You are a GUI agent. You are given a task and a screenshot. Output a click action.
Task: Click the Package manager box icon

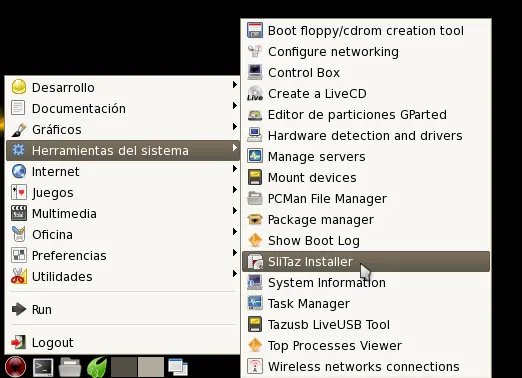(x=255, y=219)
